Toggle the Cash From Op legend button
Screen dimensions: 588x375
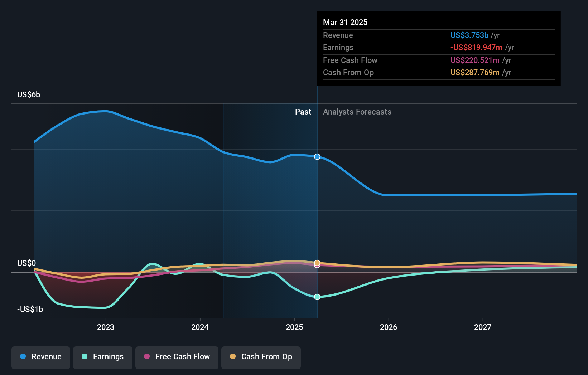point(261,357)
